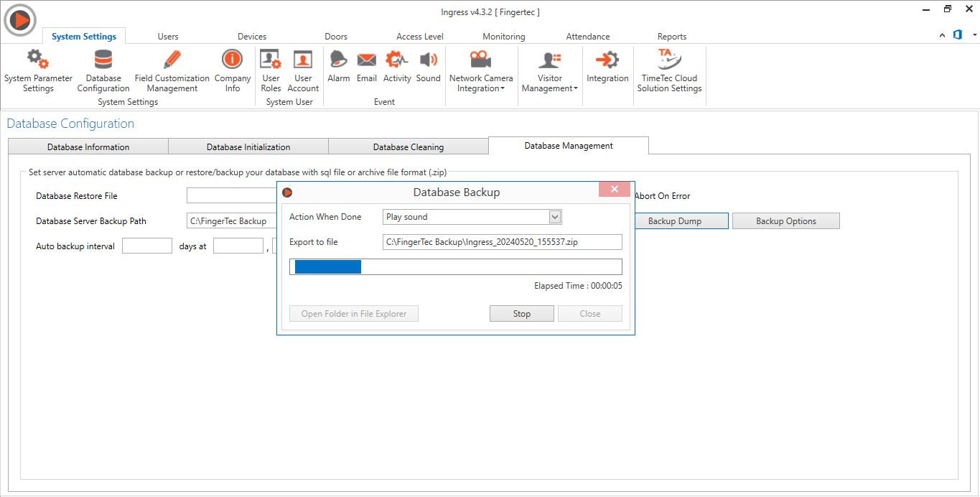Click the 'Abort On Error' label

coord(662,196)
